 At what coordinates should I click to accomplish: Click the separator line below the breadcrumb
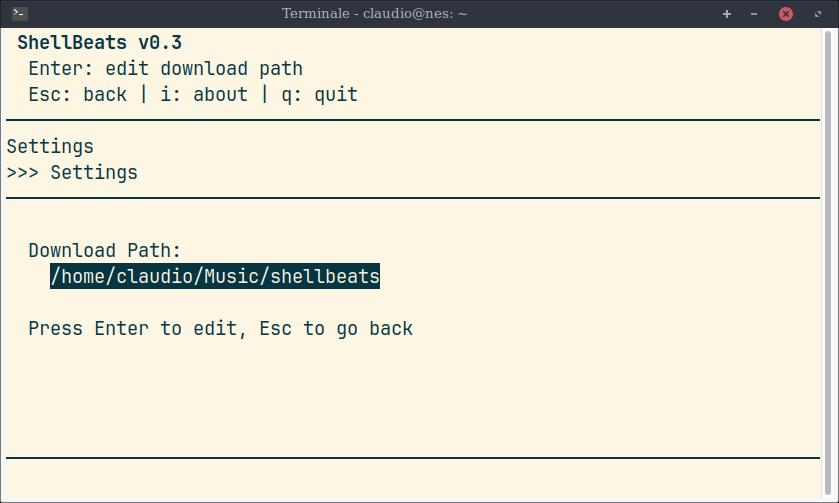pos(413,199)
